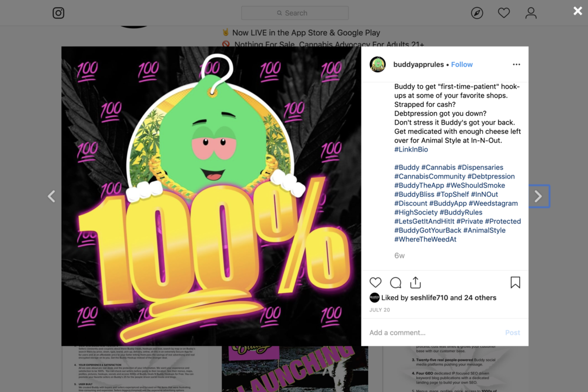Click the Add a comment field
The height and width of the screenshot is (392, 588).
[x=435, y=333]
